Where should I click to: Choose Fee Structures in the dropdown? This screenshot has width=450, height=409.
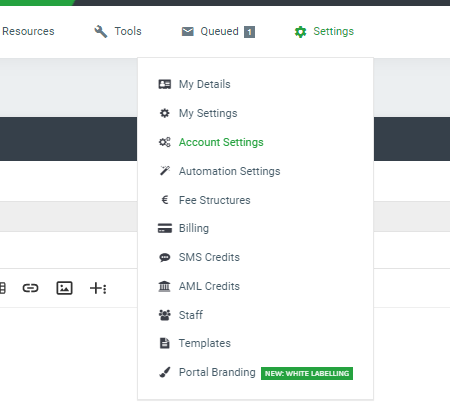(215, 200)
